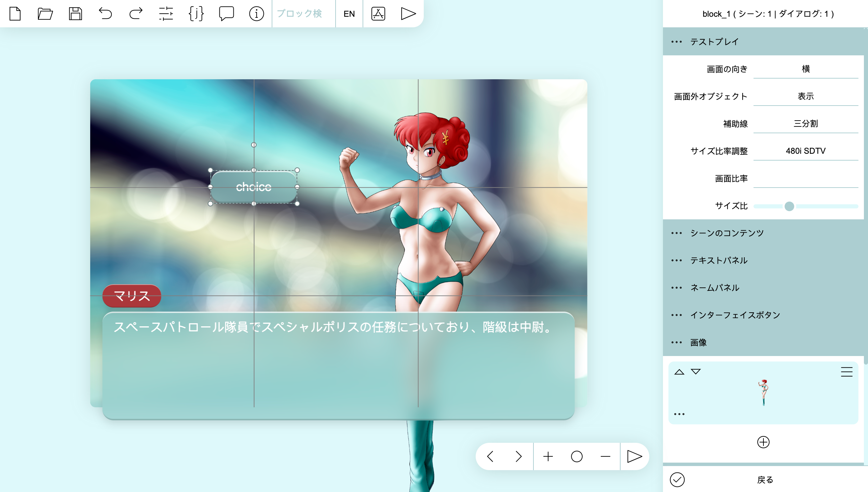Play scene from bottom control bar

coord(635,456)
